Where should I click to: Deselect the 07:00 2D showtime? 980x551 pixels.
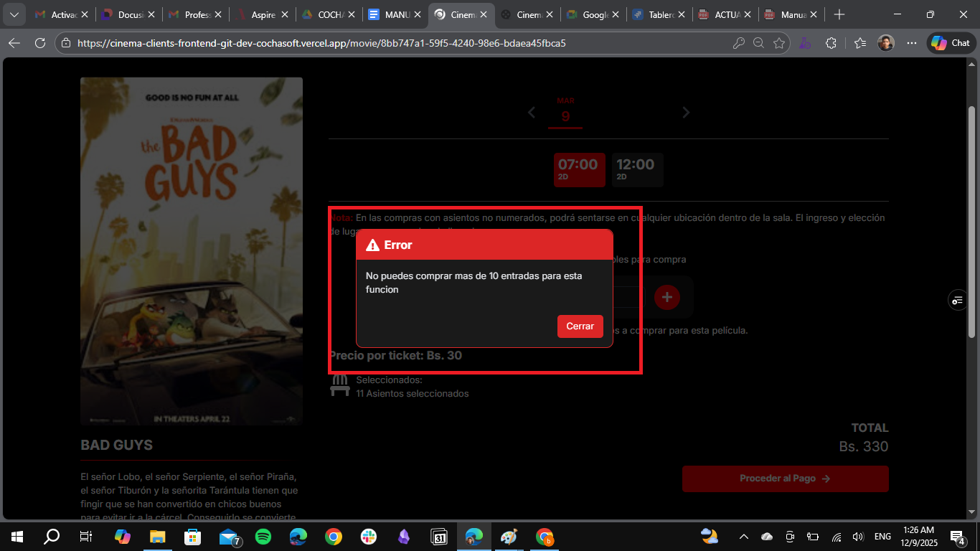coord(579,169)
